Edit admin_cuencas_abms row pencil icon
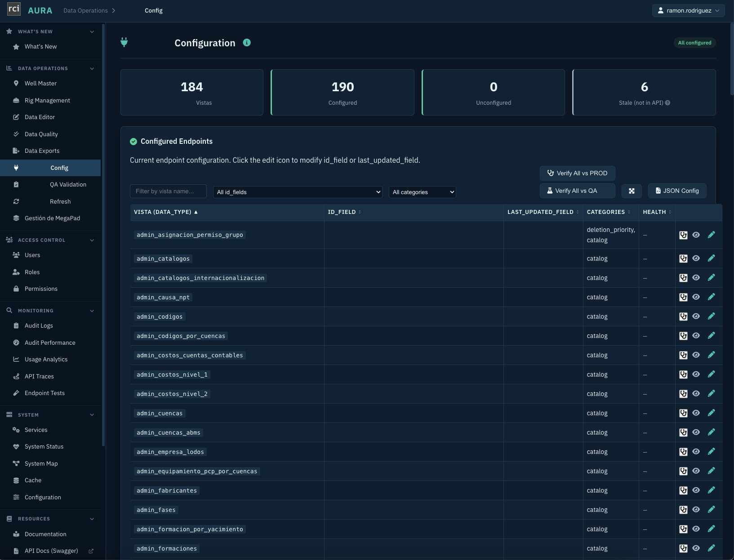Image resolution: width=734 pixels, height=560 pixels. 711,432
